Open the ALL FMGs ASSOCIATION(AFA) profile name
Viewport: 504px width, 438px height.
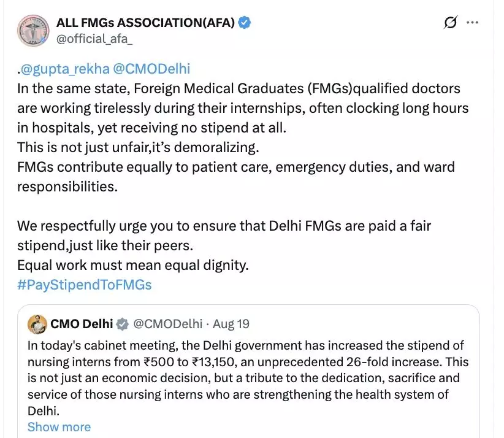[x=146, y=23]
